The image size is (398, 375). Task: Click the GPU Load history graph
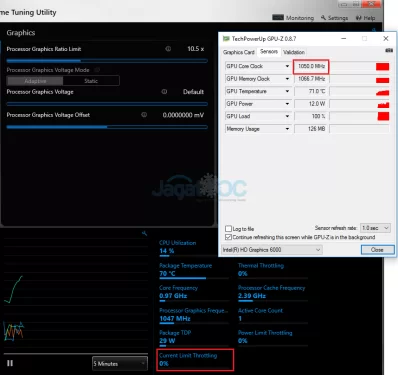coord(359,116)
